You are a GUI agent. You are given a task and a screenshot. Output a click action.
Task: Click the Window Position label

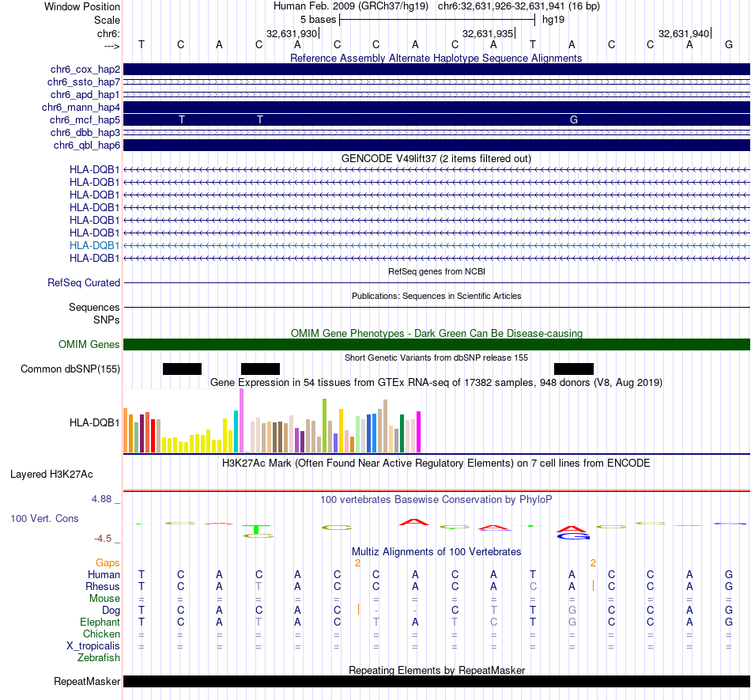click(x=82, y=6)
